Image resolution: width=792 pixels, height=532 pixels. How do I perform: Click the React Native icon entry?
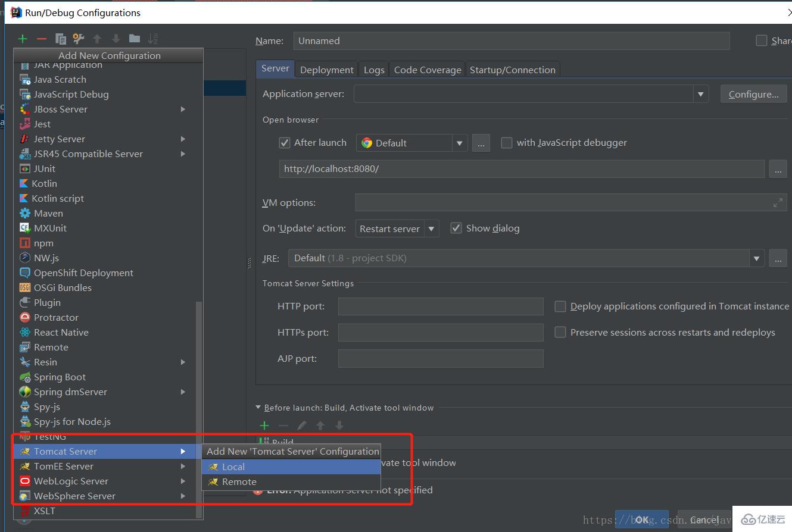(25, 332)
